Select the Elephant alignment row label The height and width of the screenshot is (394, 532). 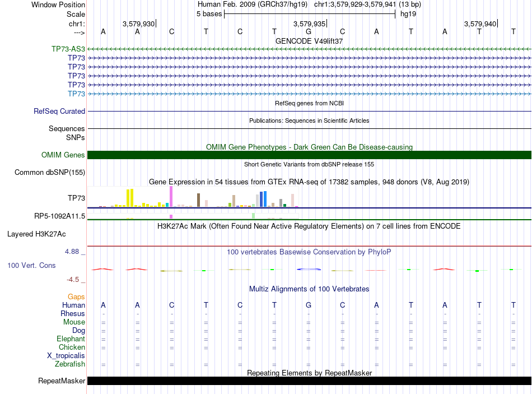point(71,339)
